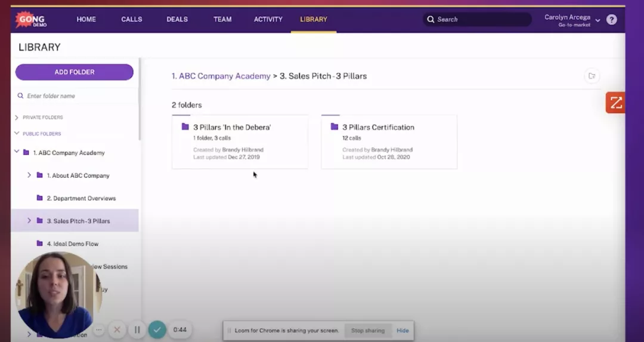Click the 3 Pillars 'In the Debera' folder icon

[185, 127]
